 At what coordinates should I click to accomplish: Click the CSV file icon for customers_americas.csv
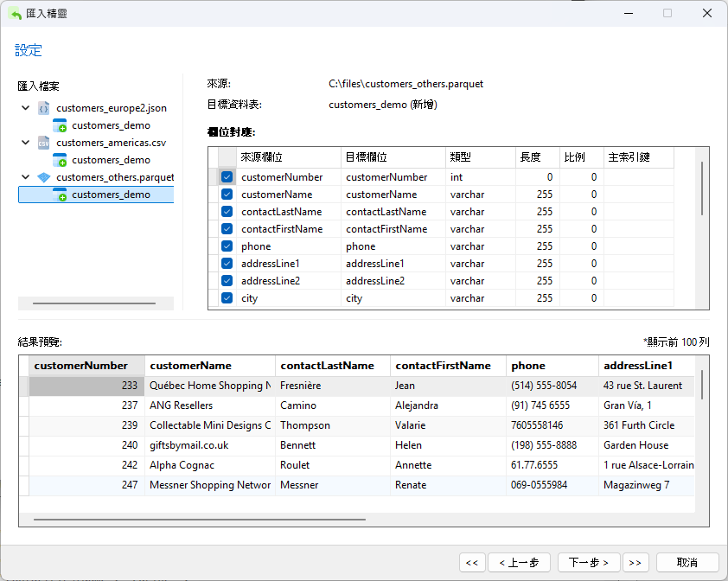tap(43, 143)
